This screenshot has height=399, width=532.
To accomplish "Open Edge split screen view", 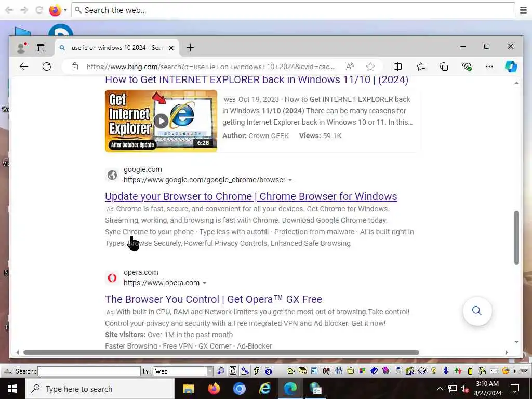I will (x=397, y=66).
